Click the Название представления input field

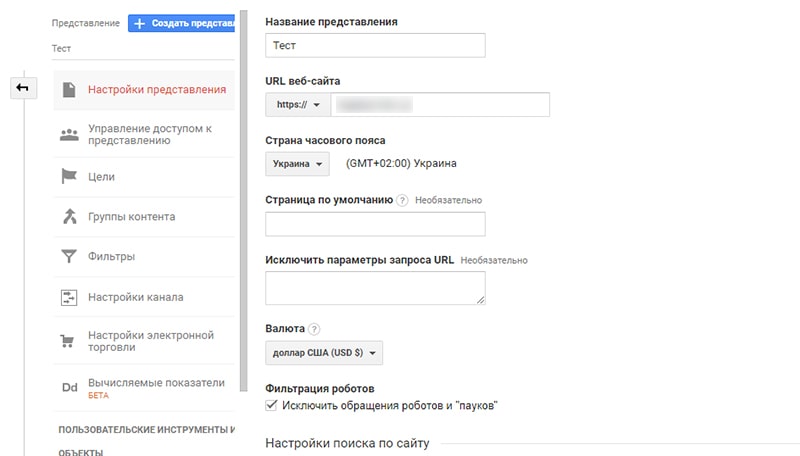(x=375, y=45)
